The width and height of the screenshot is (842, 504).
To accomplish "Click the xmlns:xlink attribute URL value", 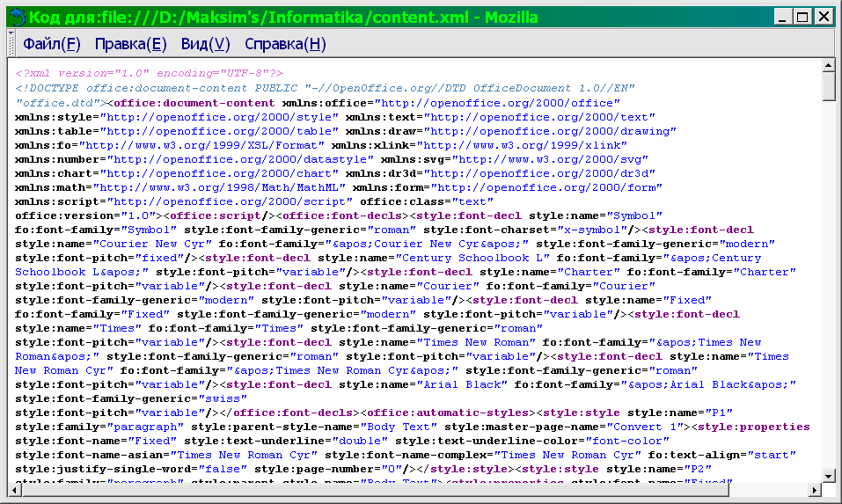I will pyautogui.click(x=522, y=145).
